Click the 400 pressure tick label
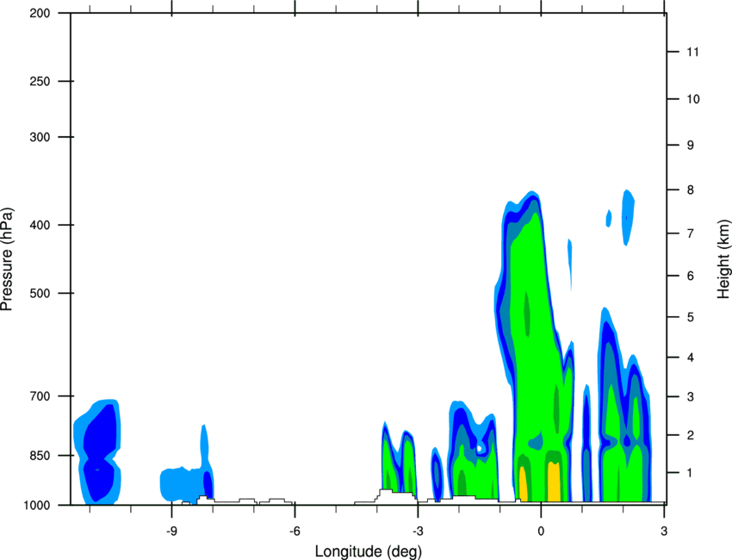Viewport: 732px width, 560px height. point(40,225)
